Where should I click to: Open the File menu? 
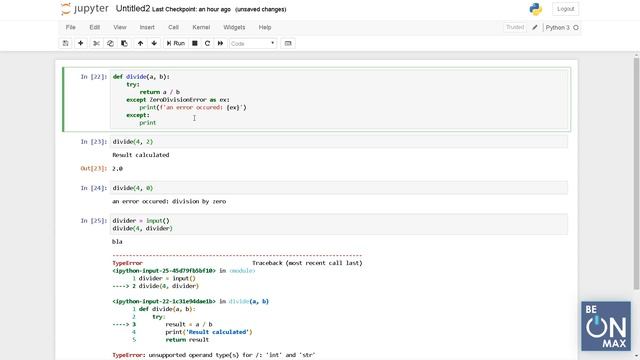[71, 27]
